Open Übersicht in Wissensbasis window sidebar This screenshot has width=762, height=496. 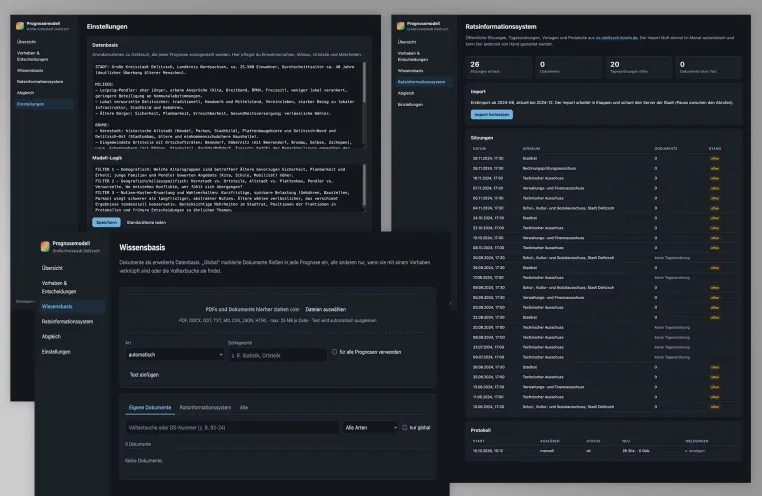pyautogui.click(x=52, y=268)
